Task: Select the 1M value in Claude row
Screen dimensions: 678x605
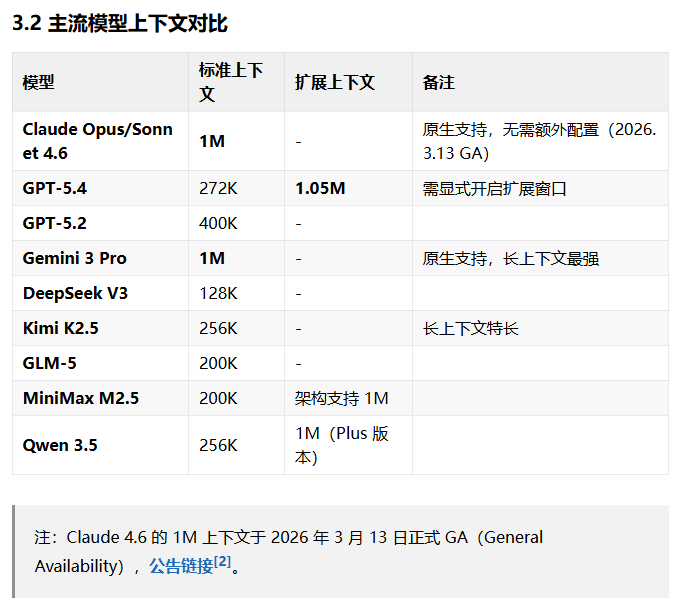Action: [x=212, y=141]
